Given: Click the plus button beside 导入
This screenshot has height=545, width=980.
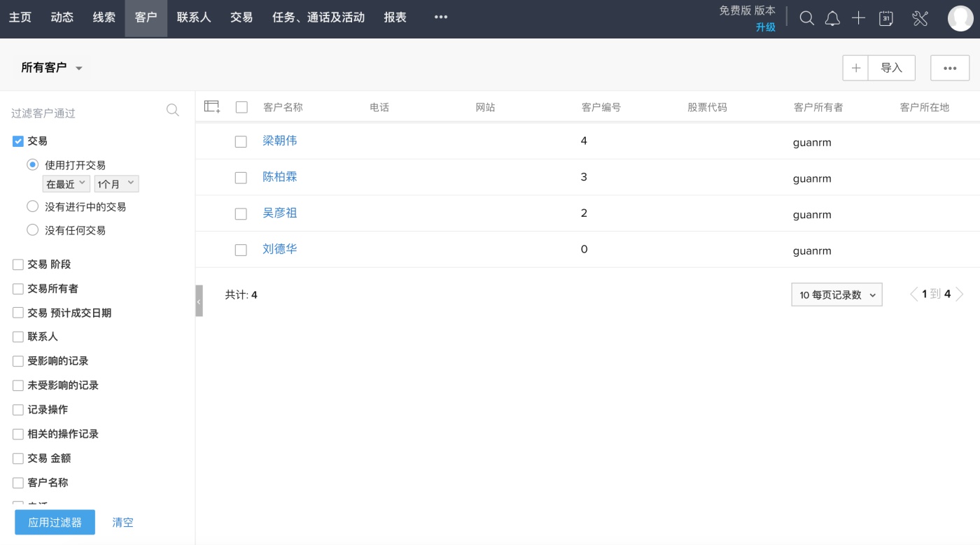Looking at the screenshot, I should pos(855,68).
